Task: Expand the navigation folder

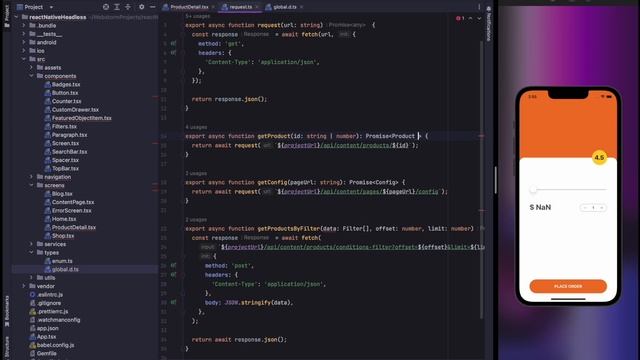Action: pyautogui.click(x=31, y=177)
